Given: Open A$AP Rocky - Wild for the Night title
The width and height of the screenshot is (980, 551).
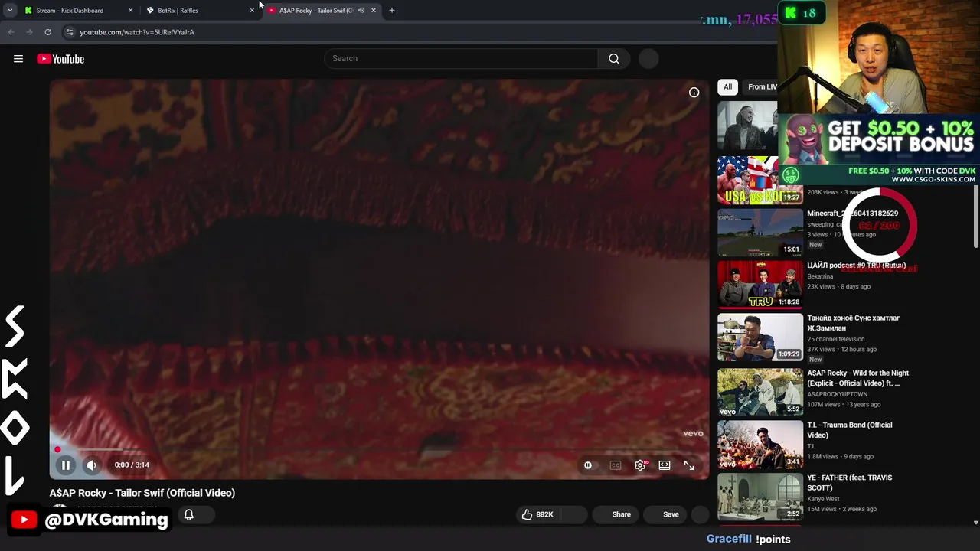Looking at the screenshot, I should pyautogui.click(x=857, y=378).
